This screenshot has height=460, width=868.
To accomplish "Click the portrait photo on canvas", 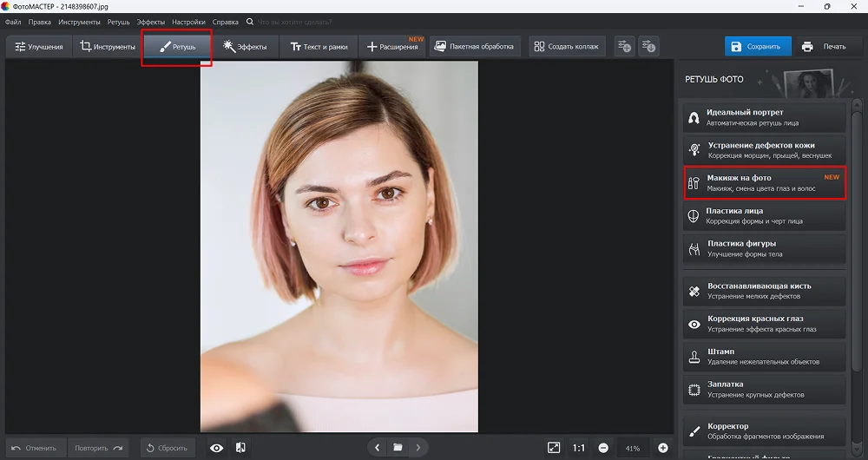I will (339, 246).
